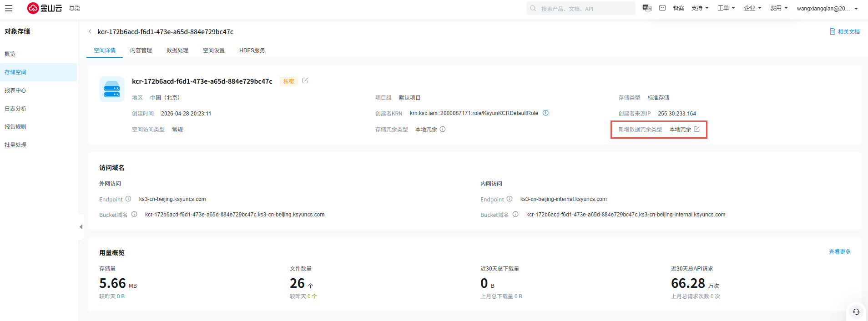
Task: Click the 私密 permission tag
Action: click(x=289, y=81)
